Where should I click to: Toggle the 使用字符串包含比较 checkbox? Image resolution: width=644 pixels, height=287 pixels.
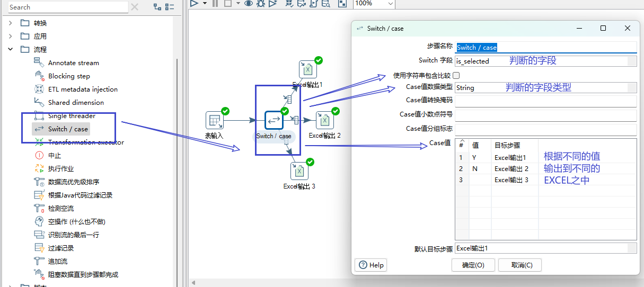456,76
